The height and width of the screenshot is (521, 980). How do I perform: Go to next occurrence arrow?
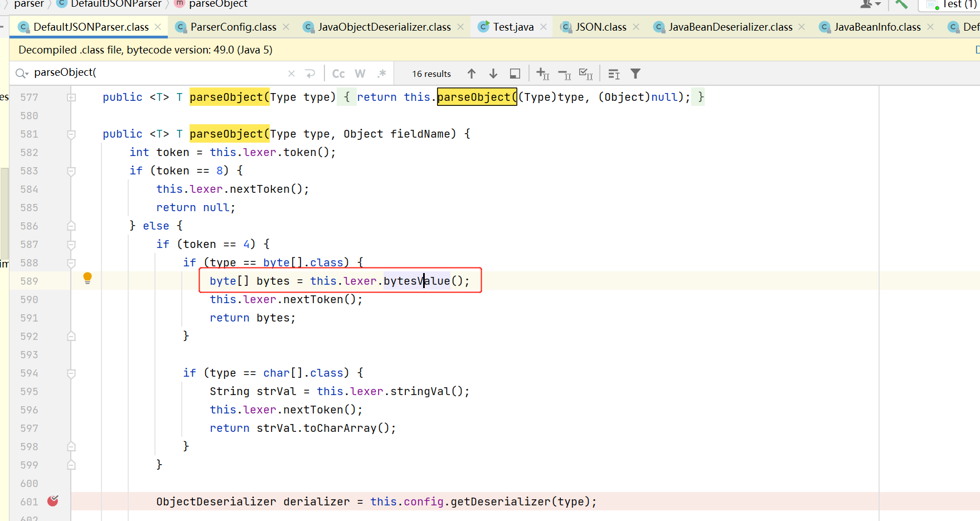[x=493, y=74]
